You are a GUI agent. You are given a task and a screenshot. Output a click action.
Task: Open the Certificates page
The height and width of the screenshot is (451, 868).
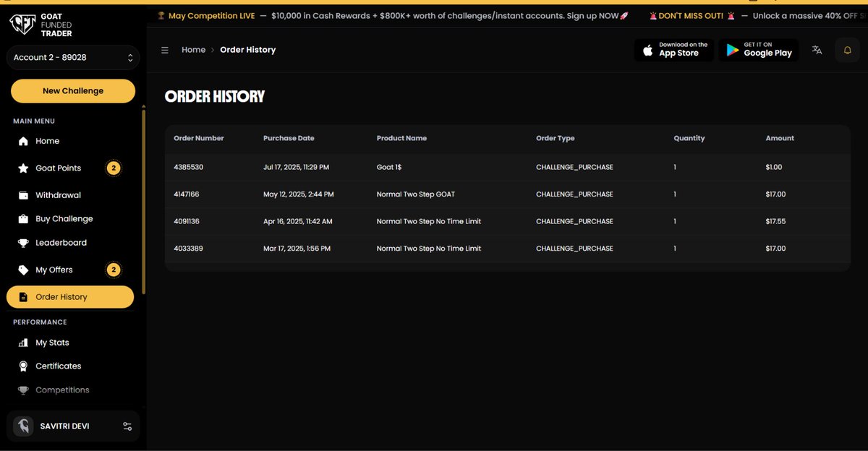tap(59, 366)
